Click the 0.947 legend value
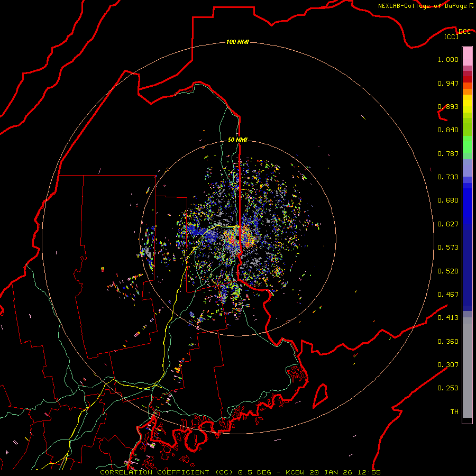 click(x=448, y=83)
